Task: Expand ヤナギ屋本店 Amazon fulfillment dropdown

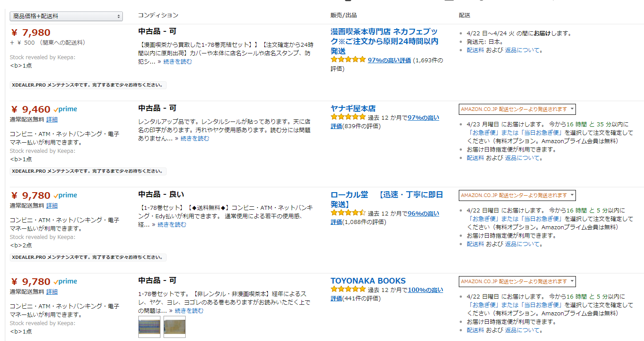Action: [517, 109]
